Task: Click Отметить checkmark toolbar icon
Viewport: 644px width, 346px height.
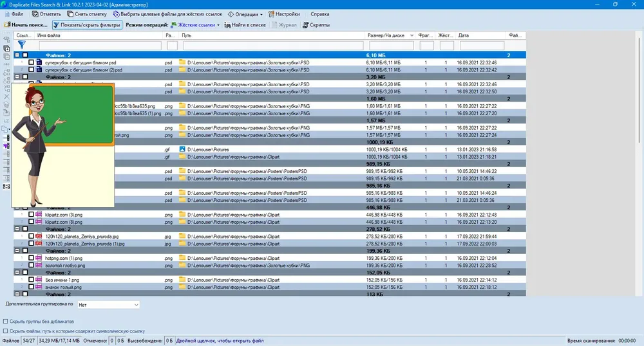Action: (x=35, y=14)
